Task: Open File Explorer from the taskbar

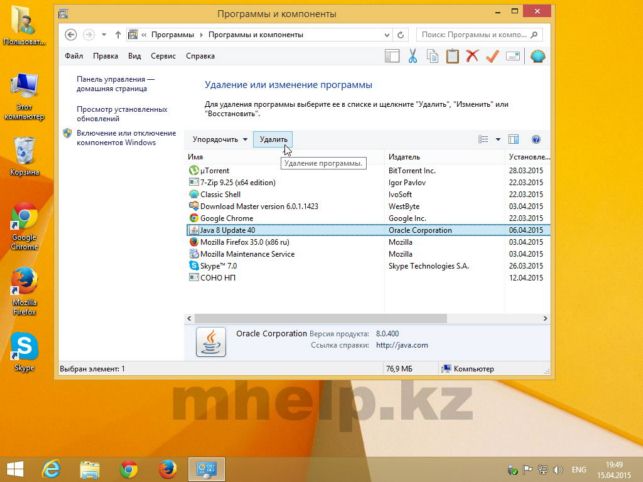Action: tap(90, 469)
